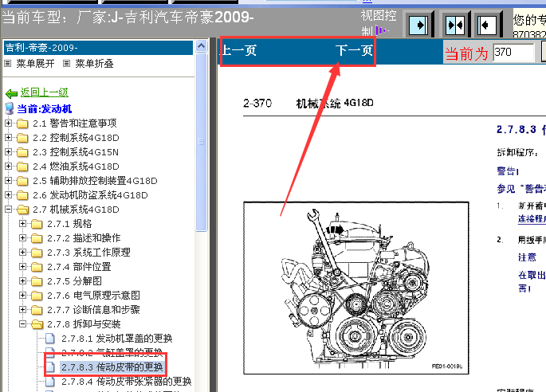Click folder icon of 2.7.1 规格
This screenshot has height=392, width=546.
[37, 224]
